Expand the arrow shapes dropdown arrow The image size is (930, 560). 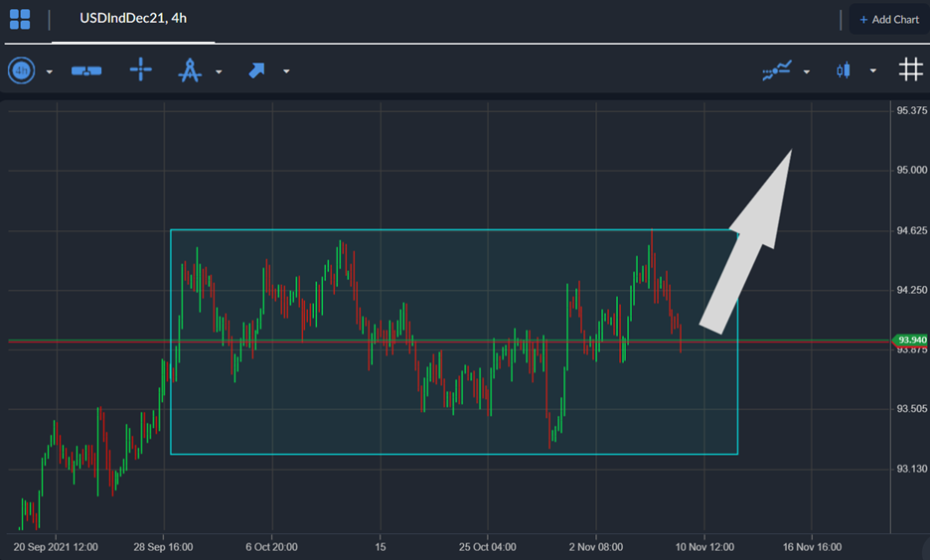286,71
